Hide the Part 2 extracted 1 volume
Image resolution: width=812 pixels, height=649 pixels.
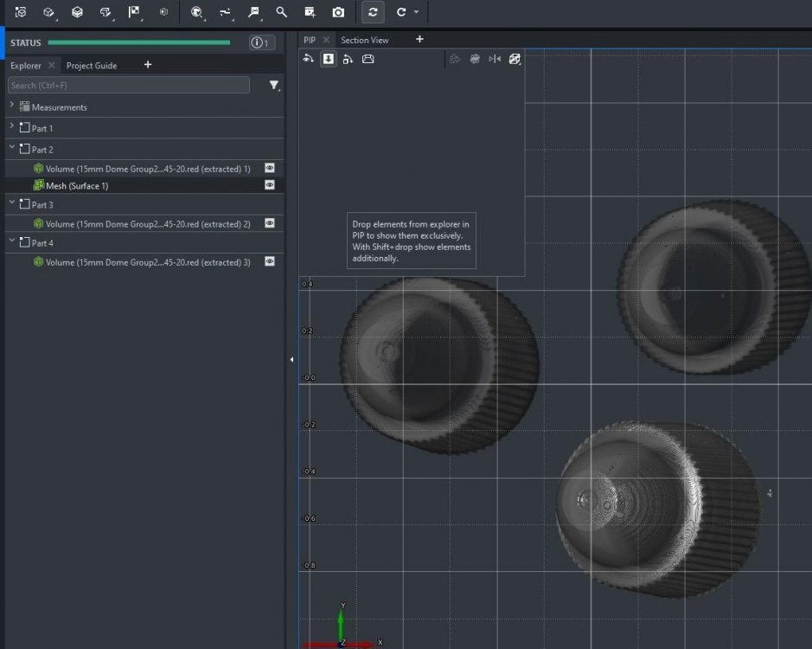coord(270,168)
